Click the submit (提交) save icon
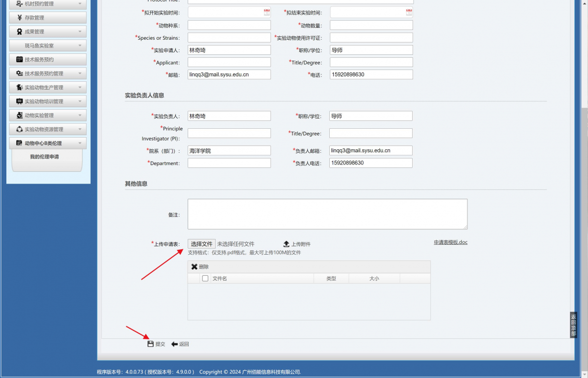588x378 pixels. (x=150, y=344)
